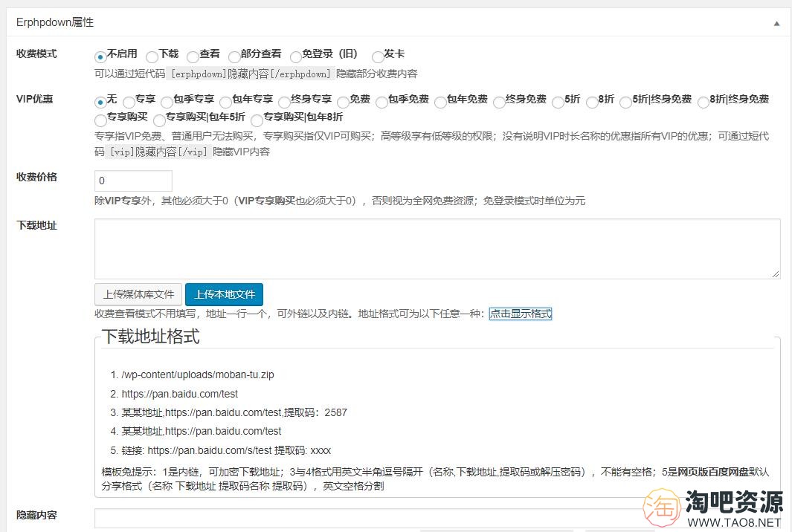Click the Erphpdown属性 panel title

coord(54,22)
